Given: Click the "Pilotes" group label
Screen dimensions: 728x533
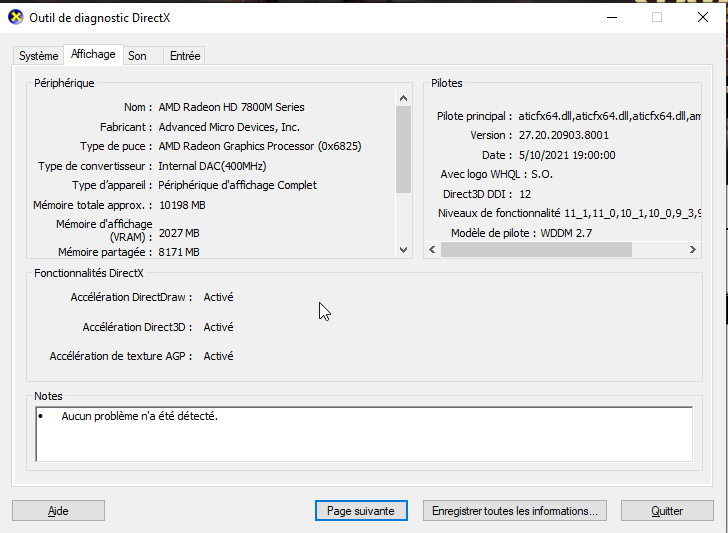Looking at the screenshot, I should click(447, 83).
